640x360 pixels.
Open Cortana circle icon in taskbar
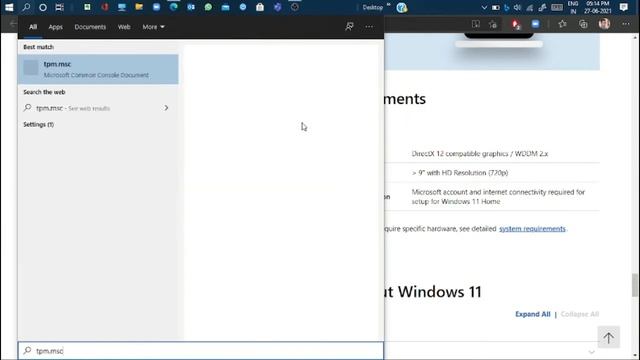point(42,7)
